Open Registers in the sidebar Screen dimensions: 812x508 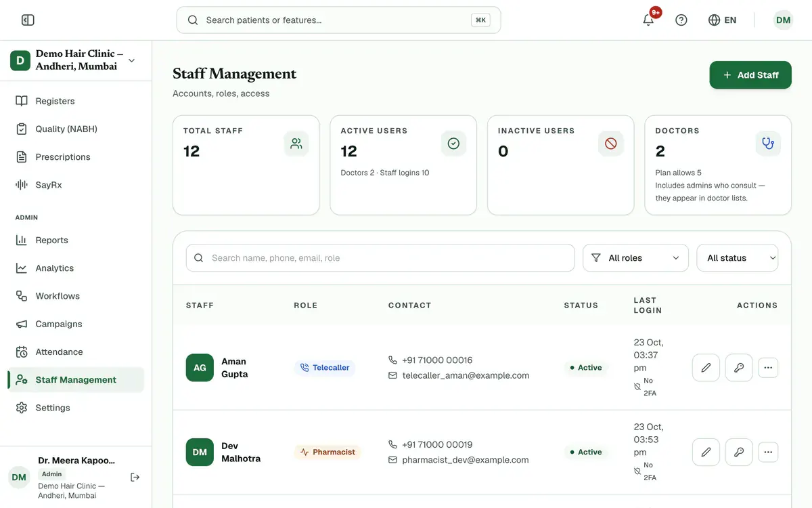tap(76, 101)
